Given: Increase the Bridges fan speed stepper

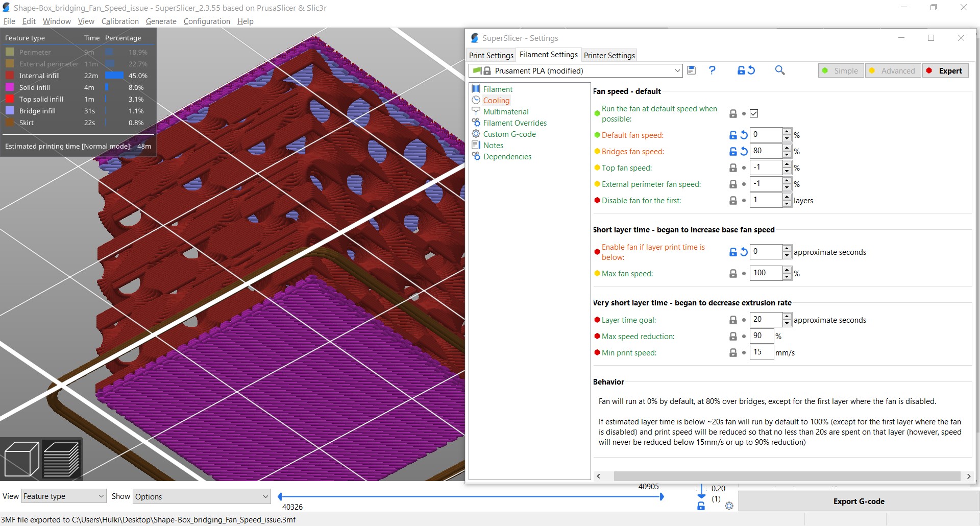Looking at the screenshot, I should (x=787, y=148).
